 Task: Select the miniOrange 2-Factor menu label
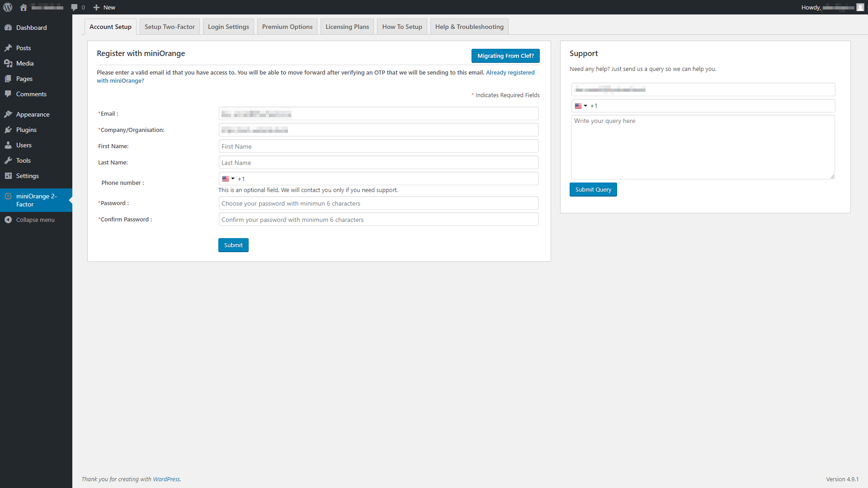[37, 200]
